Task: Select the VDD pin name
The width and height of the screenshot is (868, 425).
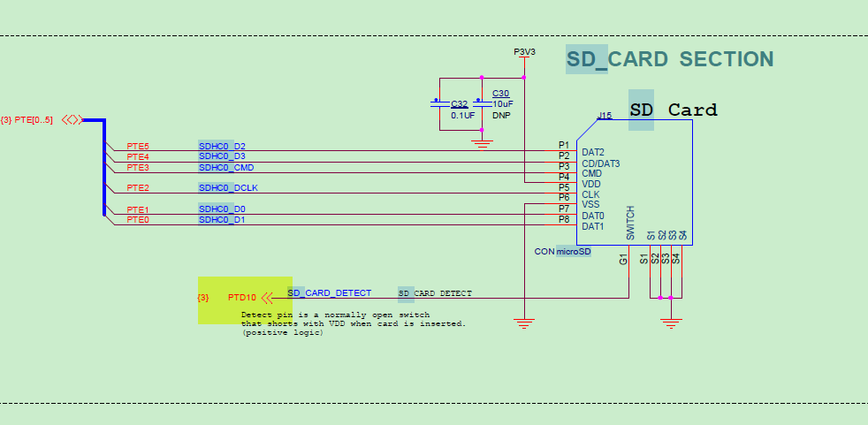Action: tap(590, 185)
